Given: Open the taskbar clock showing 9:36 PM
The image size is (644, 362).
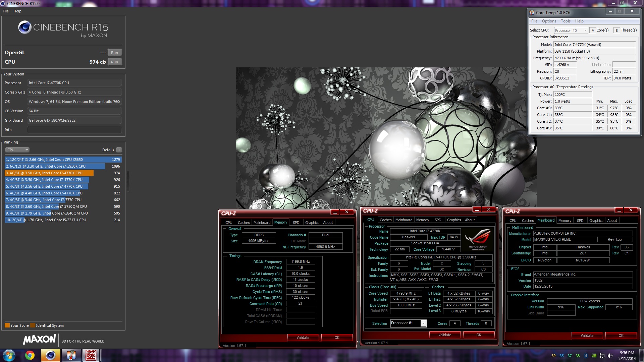Looking at the screenshot, I should click(627, 355).
